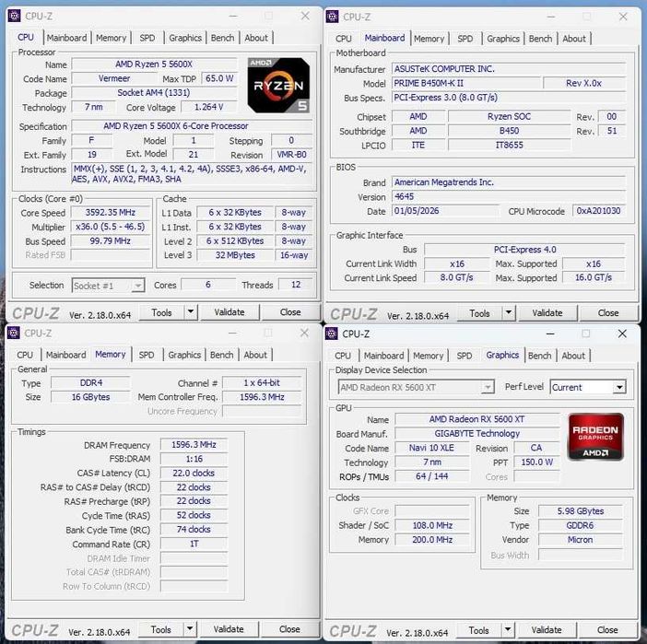Expand the AMD Radeon RX 5600 XT device dropdown

click(488, 387)
